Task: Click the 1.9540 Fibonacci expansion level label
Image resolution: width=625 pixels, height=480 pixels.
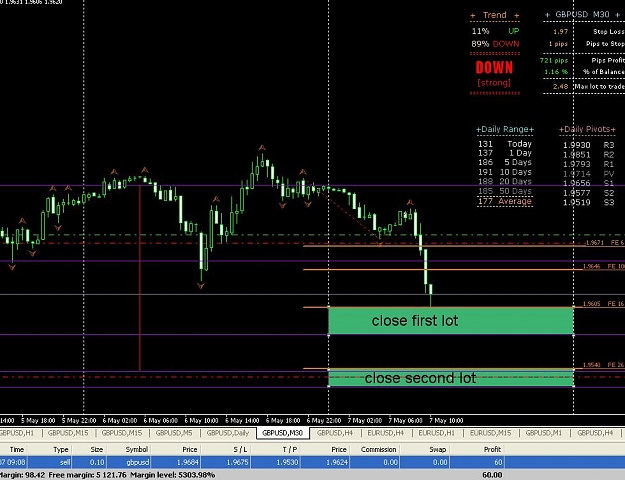Action: 592,365
